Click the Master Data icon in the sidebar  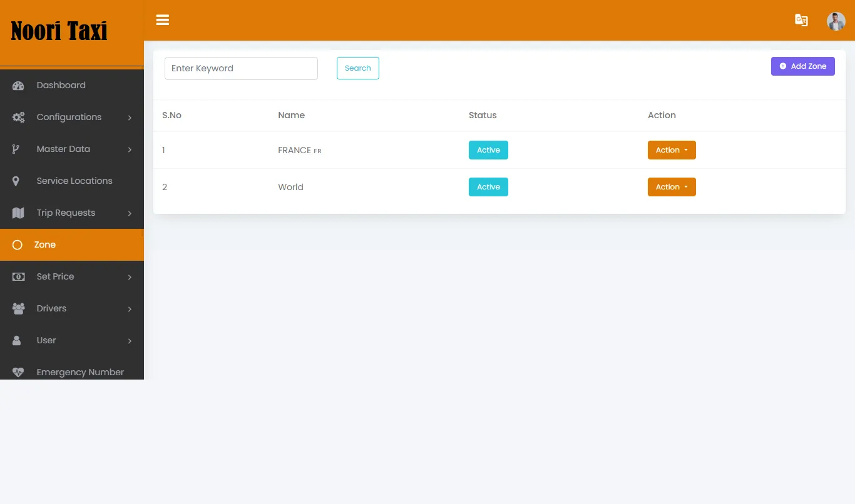point(17,149)
